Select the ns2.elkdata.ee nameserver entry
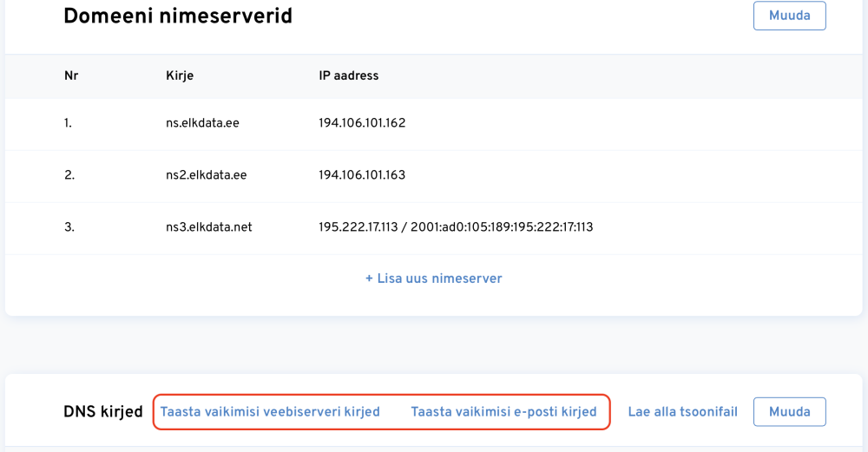The width and height of the screenshot is (868, 452). (206, 175)
